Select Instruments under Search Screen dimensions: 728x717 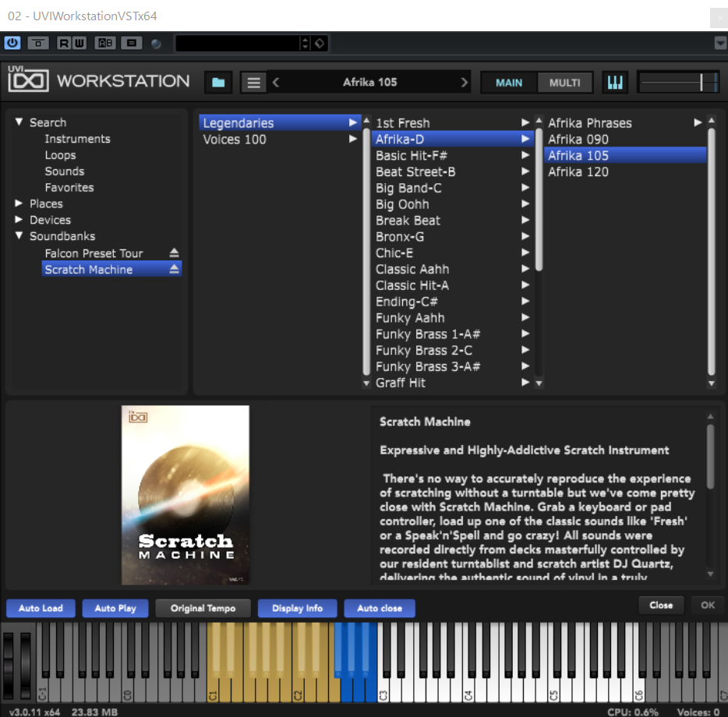click(x=77, y=139)
